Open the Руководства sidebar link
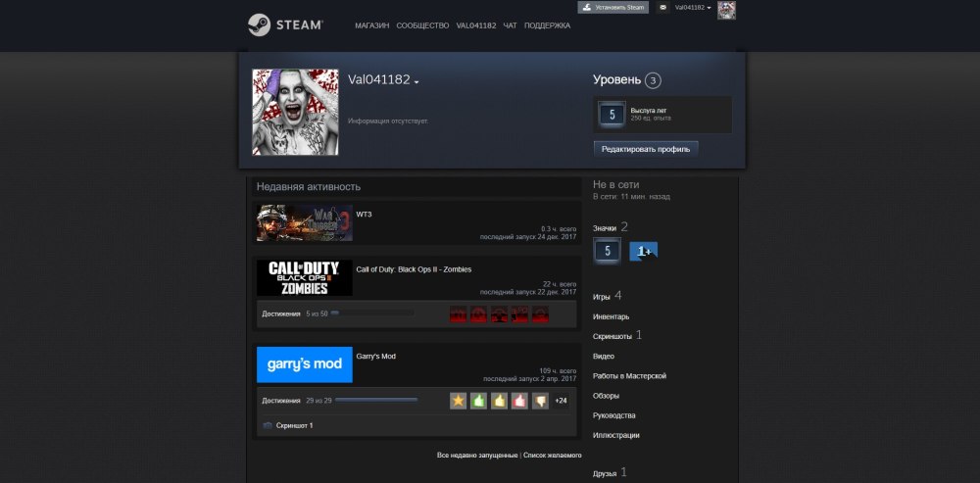This screenshot has height=483, width=980. 614,415
